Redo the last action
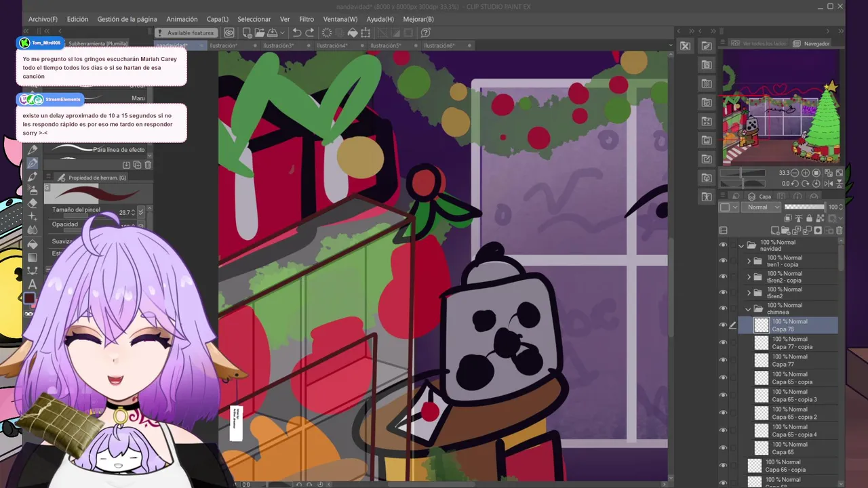 click(309, 33)
